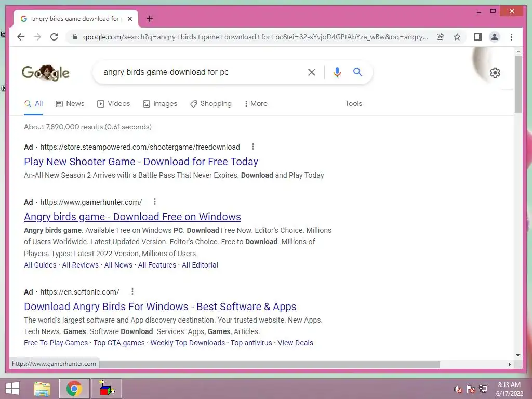This screenshot has height=399, width=532.
Task: Open the Free To Play Games sitelink
Action: pos(56,343)
